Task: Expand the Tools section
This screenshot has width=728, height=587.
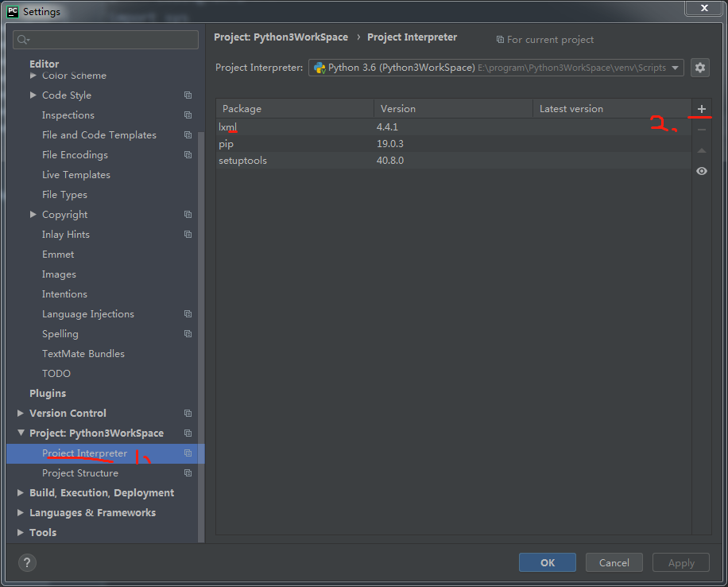Action: [x=21, y=533]
